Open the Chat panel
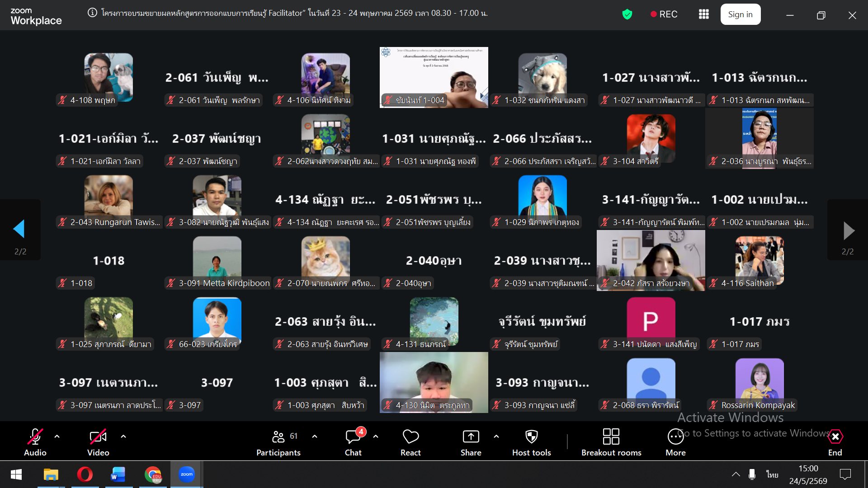 pyautogui.click(x=353, y=442)
